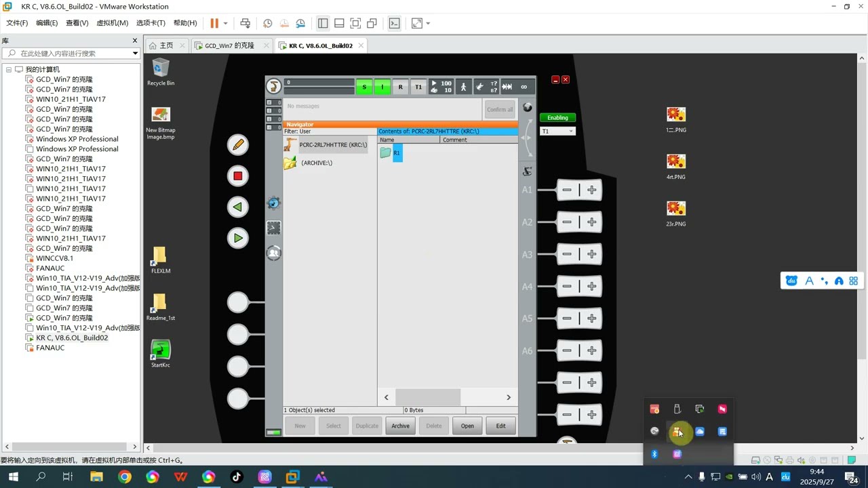Select WINCCV8.1 in the library tree
Image resolution: width=868 pixels, height=488 pixels.
point(54,258)
